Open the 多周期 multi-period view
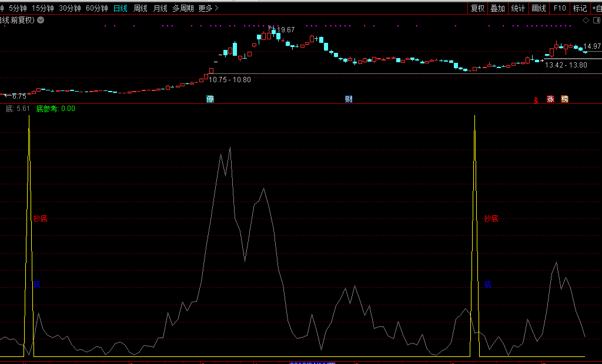The image size is (602, 364). 183,8
